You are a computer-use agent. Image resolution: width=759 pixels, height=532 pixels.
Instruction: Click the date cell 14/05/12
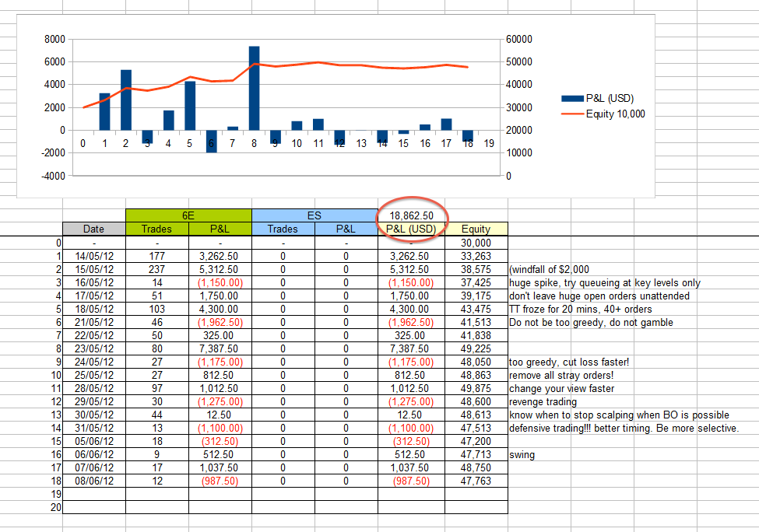point(93,256)
